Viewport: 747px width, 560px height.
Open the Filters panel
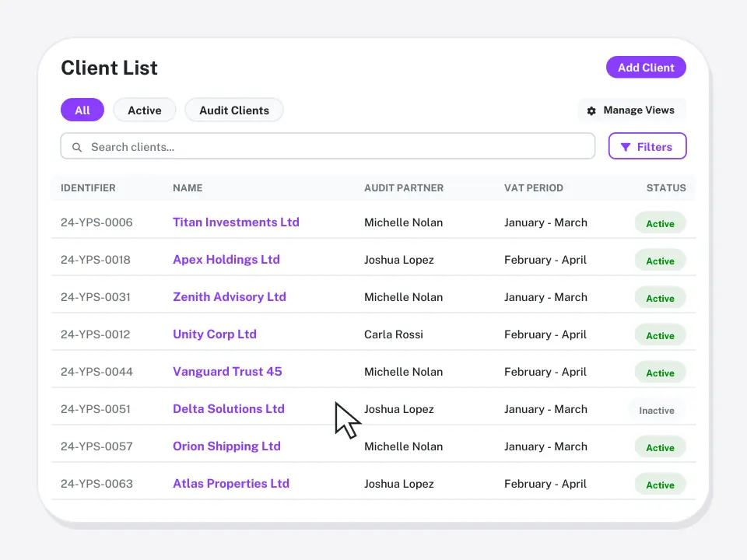[647, 146]
